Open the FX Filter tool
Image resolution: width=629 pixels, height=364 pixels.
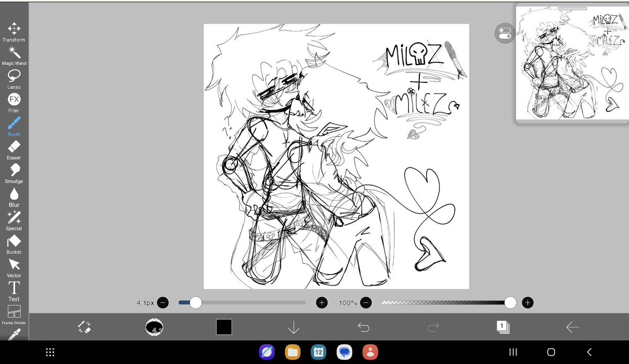point(14,102)
